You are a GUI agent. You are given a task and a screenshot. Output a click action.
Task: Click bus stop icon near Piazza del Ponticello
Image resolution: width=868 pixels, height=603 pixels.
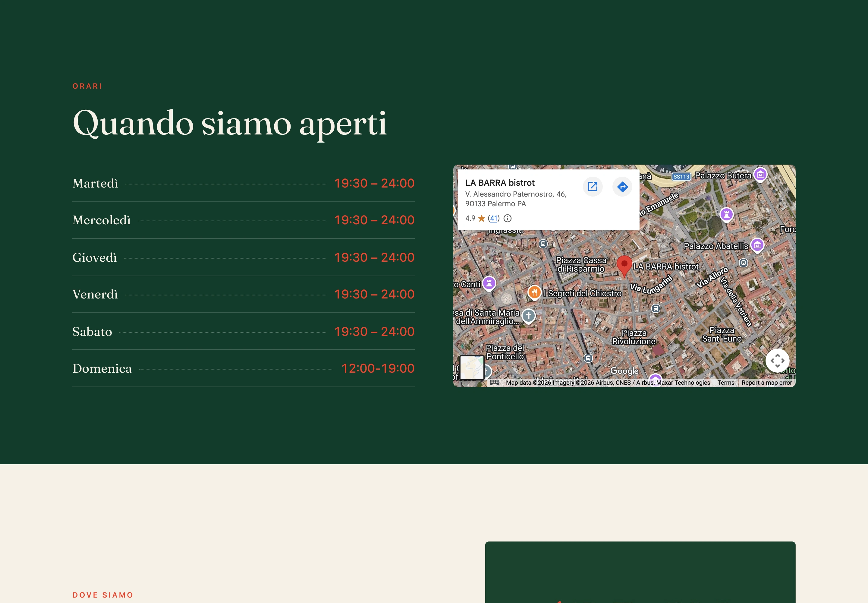[x=588, y=358]
